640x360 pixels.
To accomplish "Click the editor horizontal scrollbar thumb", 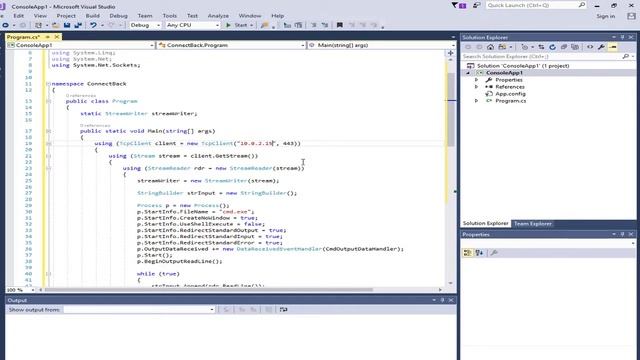I will click(x=209, y=290).
